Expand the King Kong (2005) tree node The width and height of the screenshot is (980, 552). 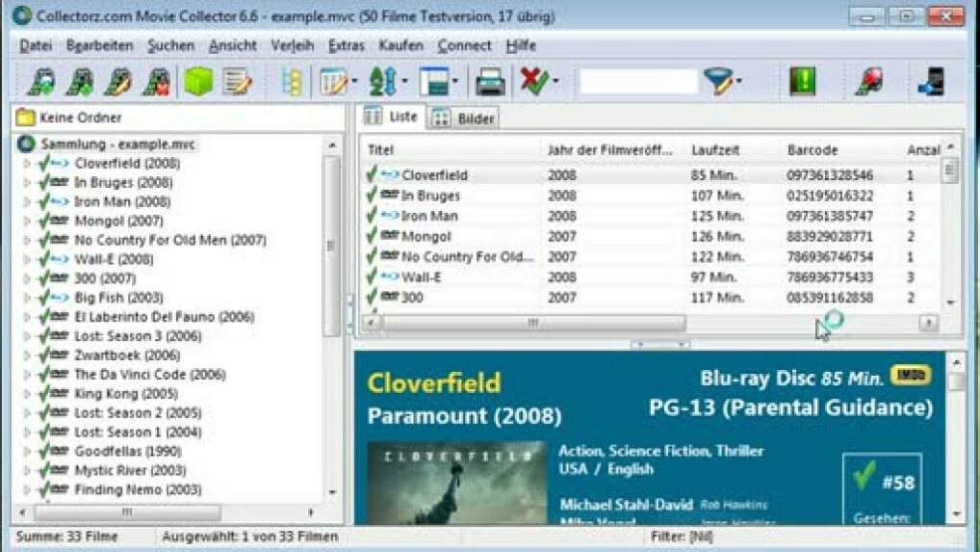click(x=27, y=394)
